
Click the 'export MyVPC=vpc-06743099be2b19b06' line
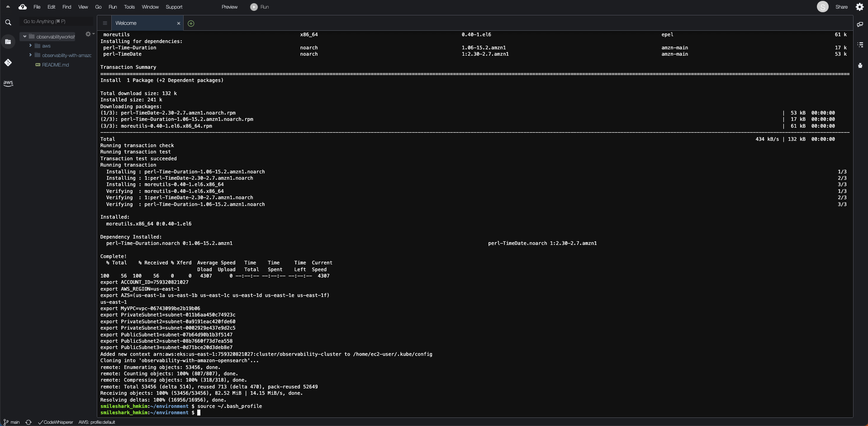[150, 309]
